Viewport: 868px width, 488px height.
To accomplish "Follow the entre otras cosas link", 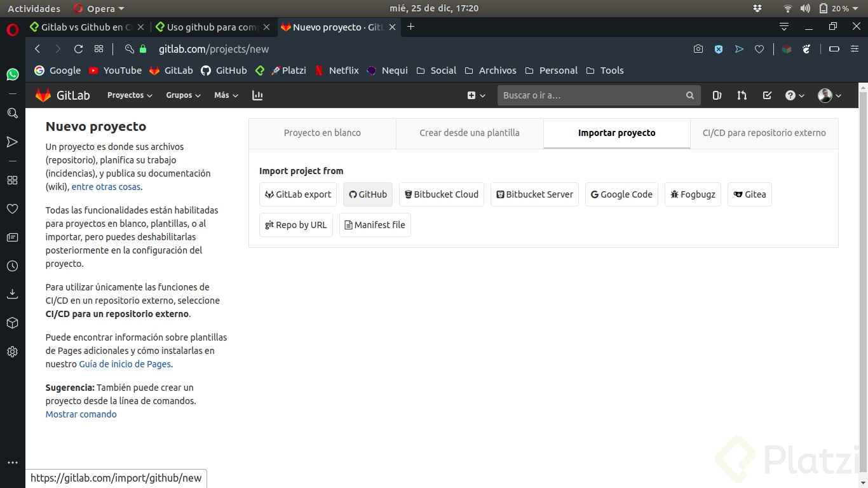I will coord(106,187).
